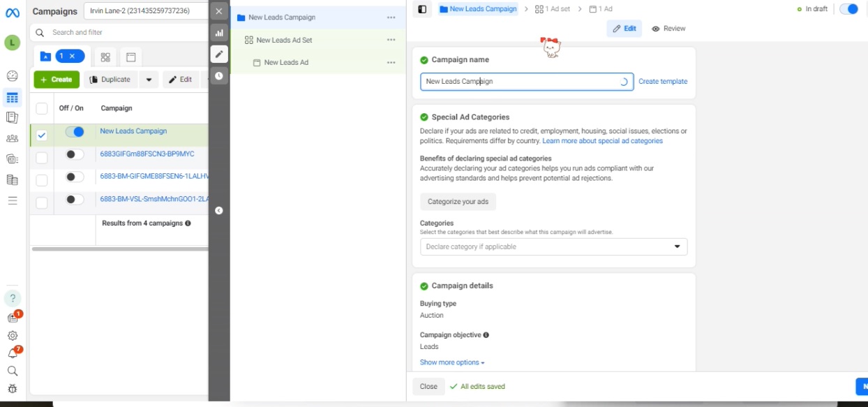Click the Campaign name input field
868x407 pixels.
[x=527, y=82]
